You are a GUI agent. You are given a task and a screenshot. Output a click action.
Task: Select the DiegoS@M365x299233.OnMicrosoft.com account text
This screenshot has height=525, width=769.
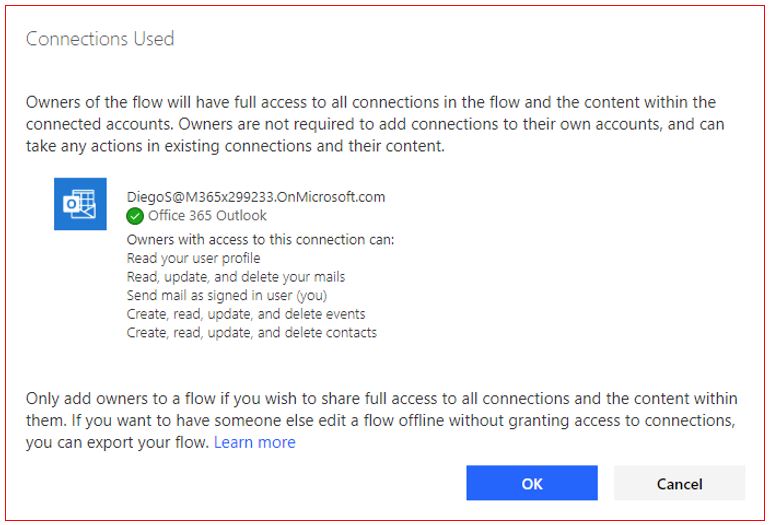pos(256,197)
